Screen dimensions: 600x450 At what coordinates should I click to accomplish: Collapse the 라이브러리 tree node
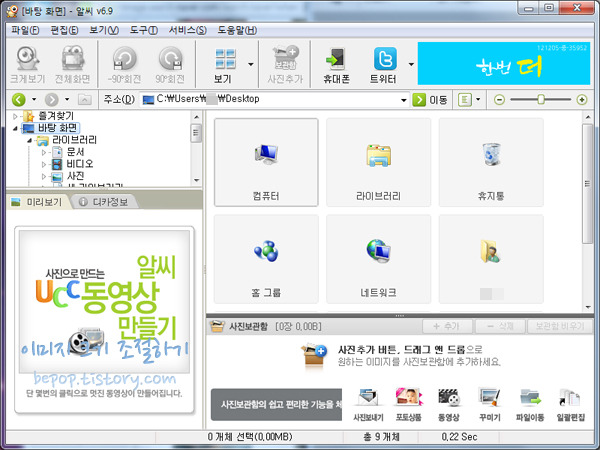tap(30, 140)
